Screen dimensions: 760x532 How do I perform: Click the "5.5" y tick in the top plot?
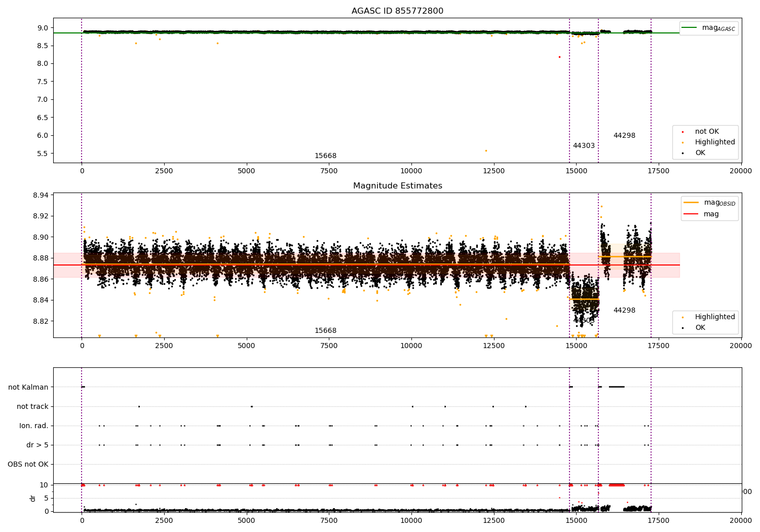43,154
